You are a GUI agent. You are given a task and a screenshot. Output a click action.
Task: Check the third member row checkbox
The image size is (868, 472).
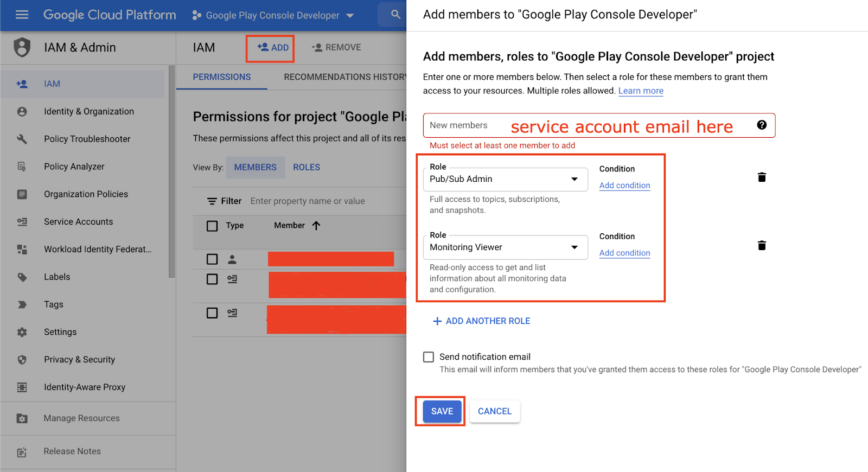point(212,313)
